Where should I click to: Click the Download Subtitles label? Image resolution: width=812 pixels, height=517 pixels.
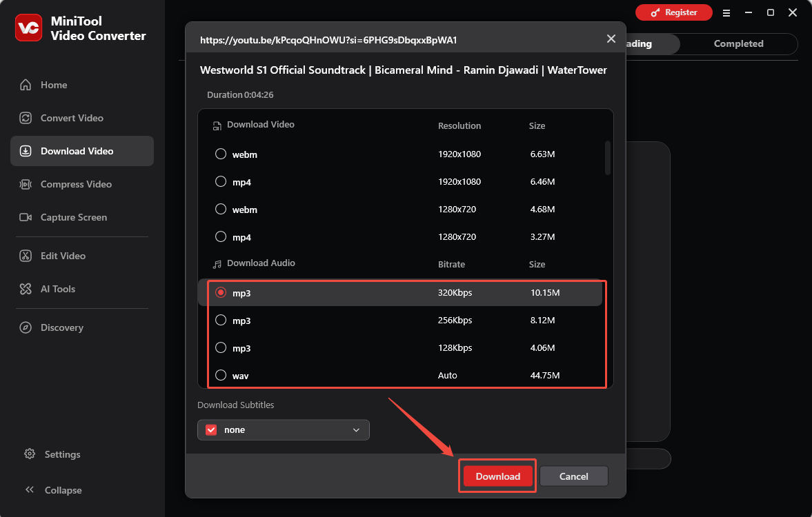tap(236, 405)
